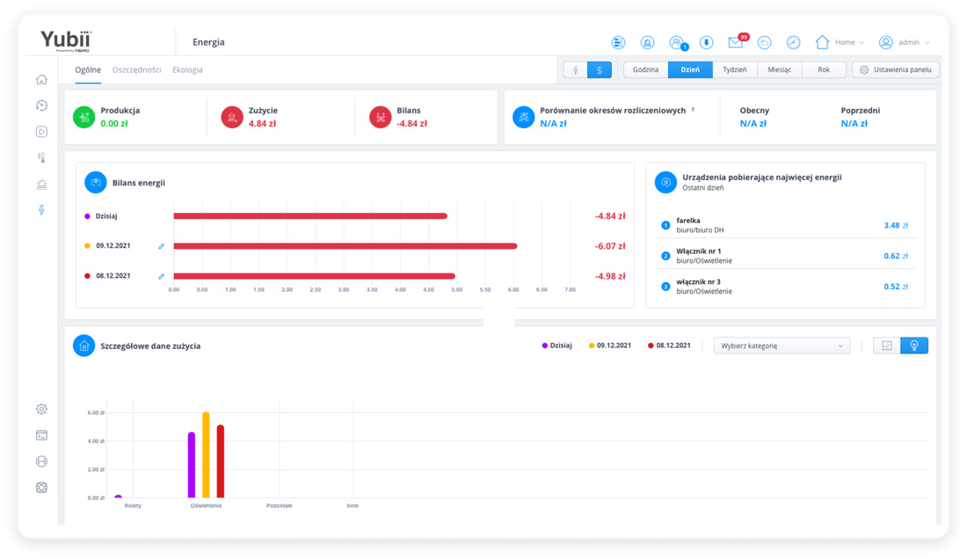967x560 pixels.
Task: Click the -6.07 zł balance value
Action: click(610, 246)
